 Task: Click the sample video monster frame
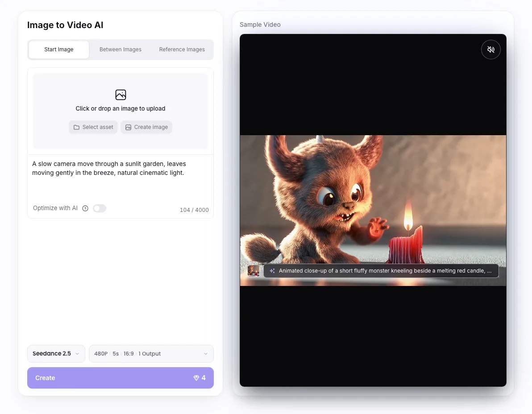tap(373, 210)
